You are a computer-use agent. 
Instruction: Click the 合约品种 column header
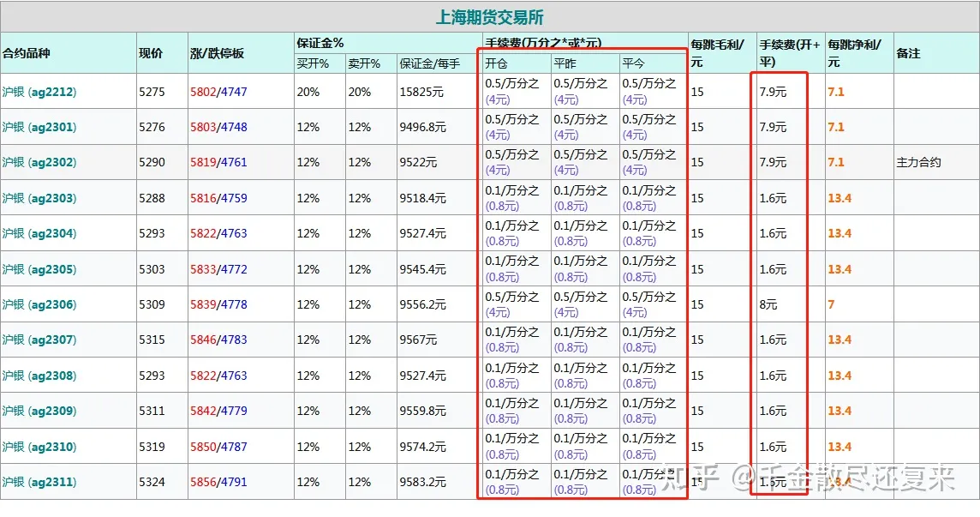(x=27, y=53)
